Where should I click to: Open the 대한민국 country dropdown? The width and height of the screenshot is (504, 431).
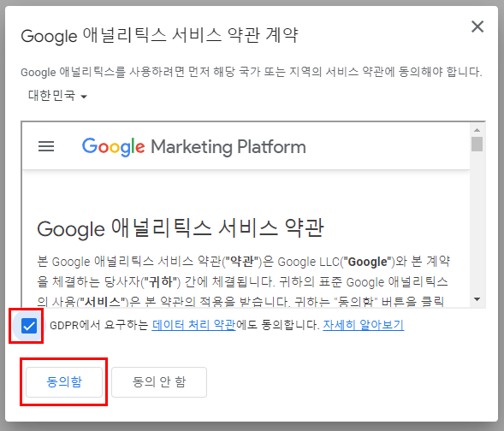click(58, 96)
